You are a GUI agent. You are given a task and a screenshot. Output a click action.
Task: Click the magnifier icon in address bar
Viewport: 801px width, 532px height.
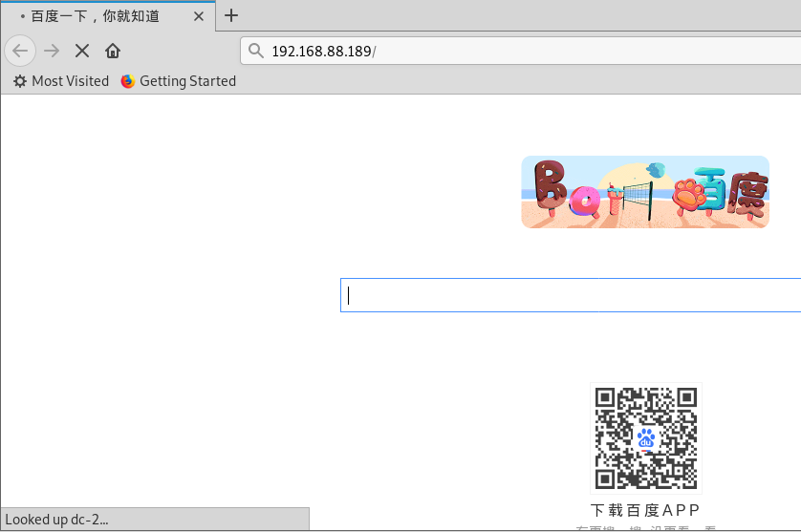(x=255, y=51)
